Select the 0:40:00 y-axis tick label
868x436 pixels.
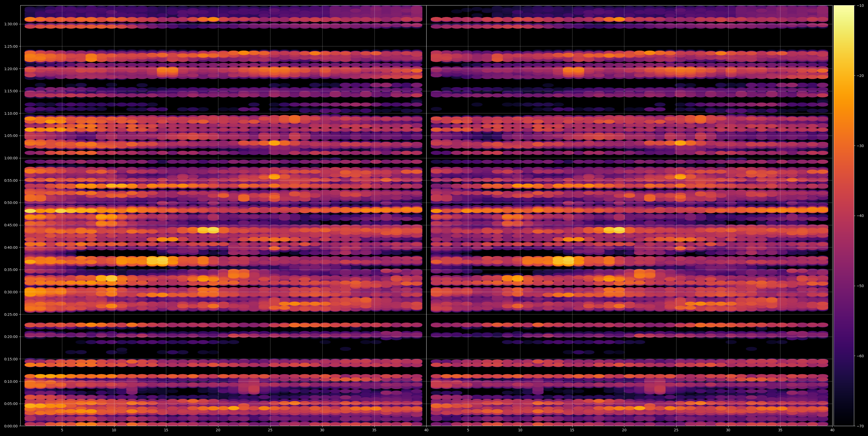click(11, 247)
